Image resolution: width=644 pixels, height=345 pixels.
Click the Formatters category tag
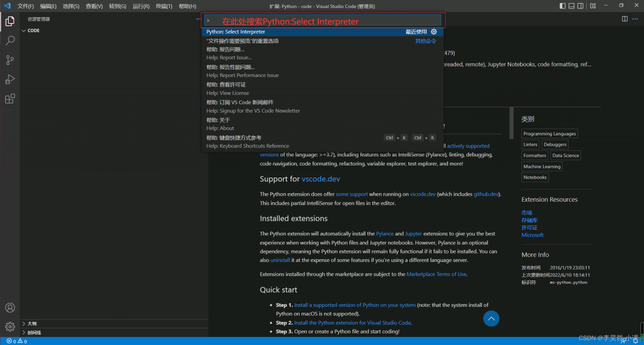click(535, 155)
